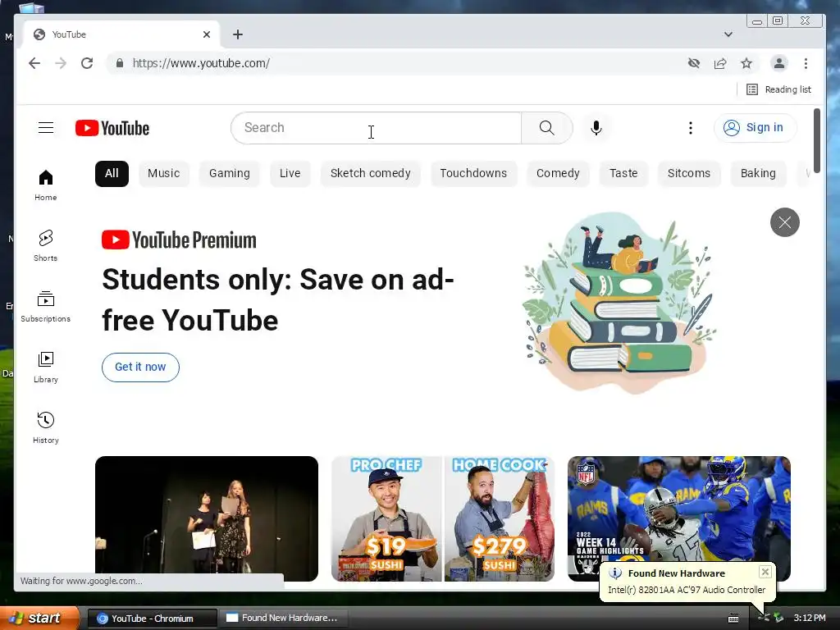The height and width of the screenshot is (630, 840).
Task: Bookmark this page with star icon
Action: coord(746,63)
